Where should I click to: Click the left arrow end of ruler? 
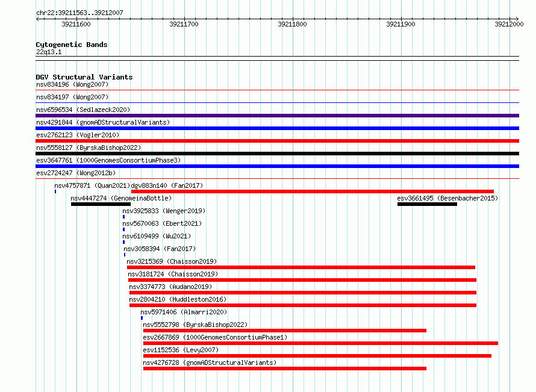tap(37, 19)
